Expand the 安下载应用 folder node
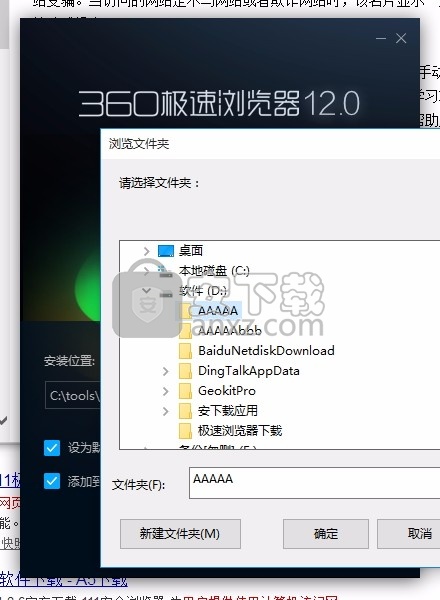This screenshot has width=440, height=600. click(165, 411)
